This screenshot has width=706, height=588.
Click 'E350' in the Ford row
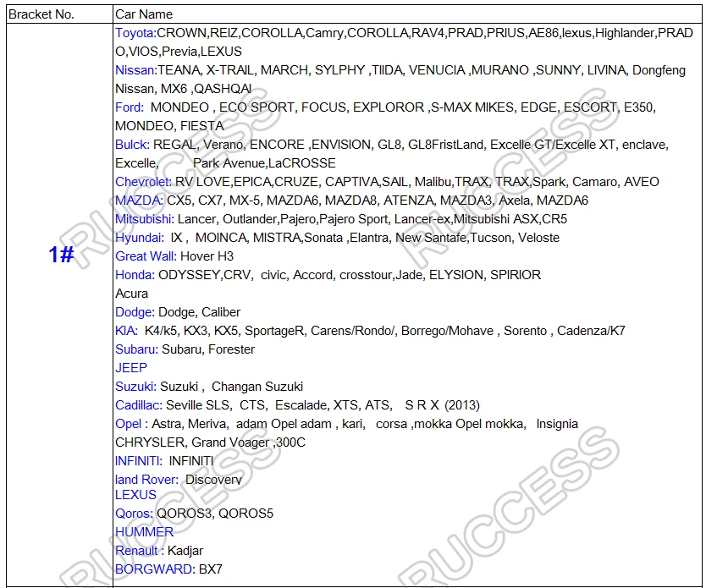click(638, 107)
